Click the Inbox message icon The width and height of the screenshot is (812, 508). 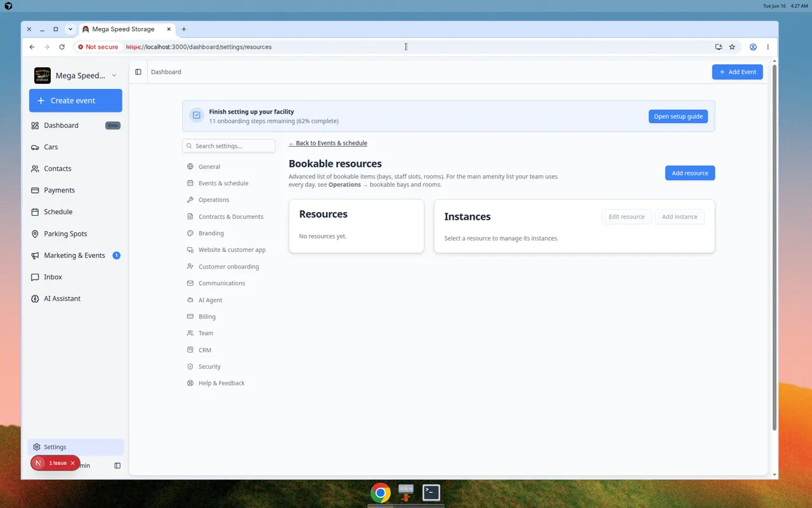click(35, 277)
